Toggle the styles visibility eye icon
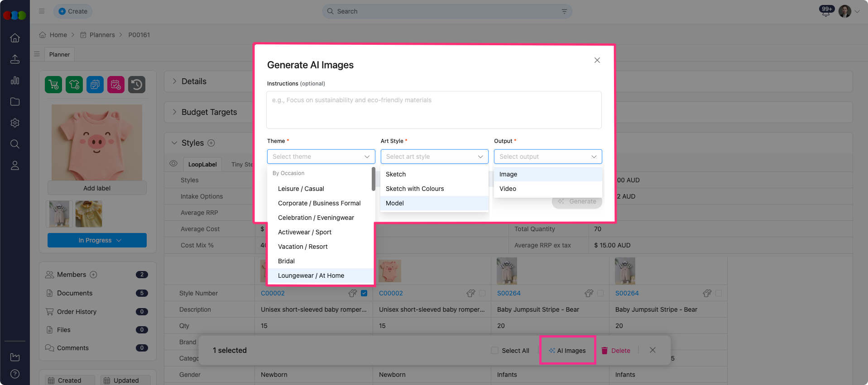Image resolution: width=868 pixels, height=385 pixels. coord(173,164)
